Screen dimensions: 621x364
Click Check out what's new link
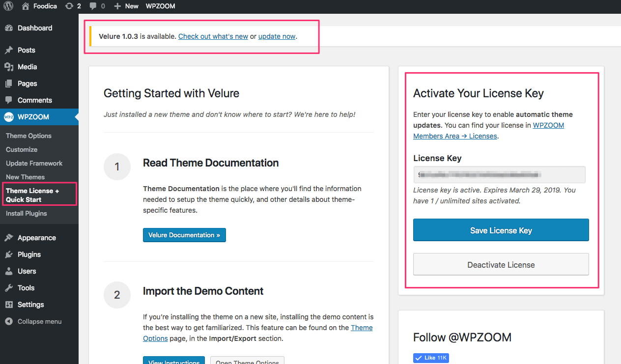point(213,36)
